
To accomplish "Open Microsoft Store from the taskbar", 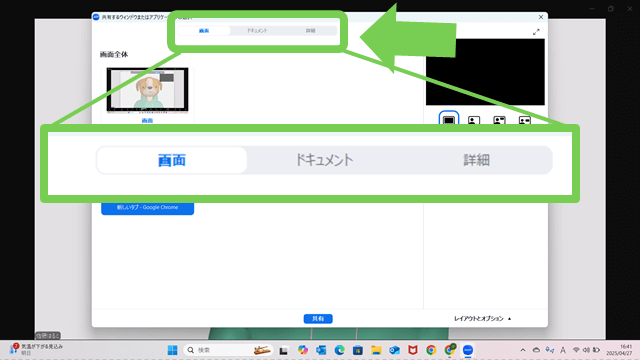I will pyautogui.click(x=358, y=350).
